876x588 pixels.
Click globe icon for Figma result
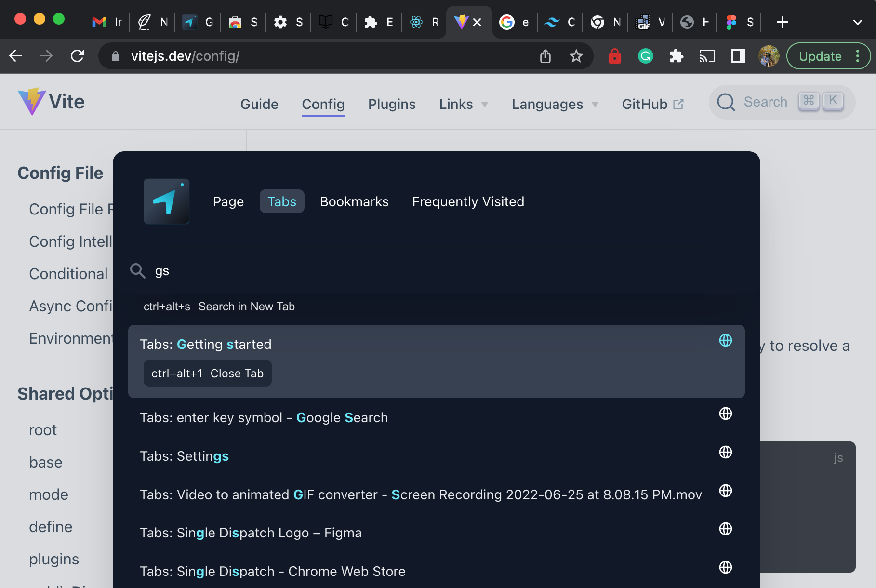pos(726,529)
